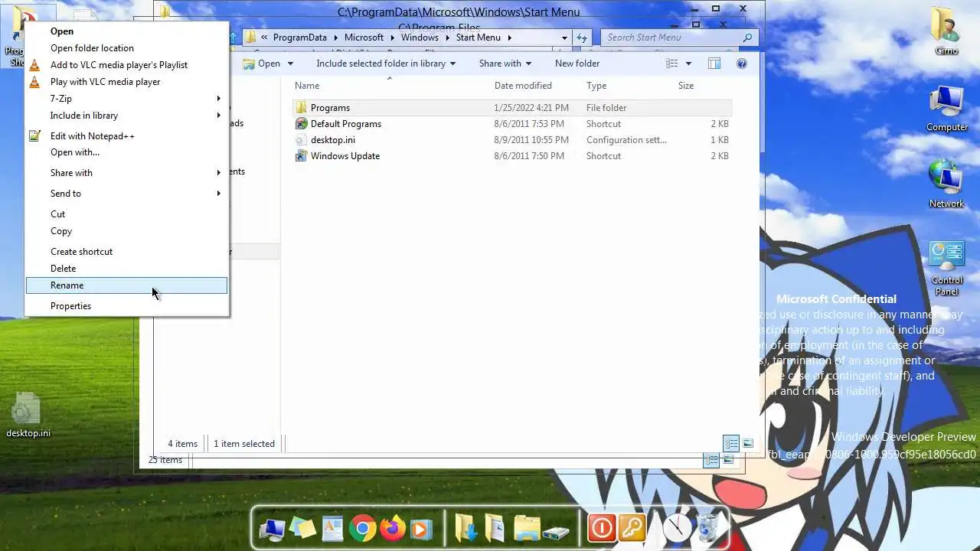980x551 pixels.
Task: Select the Programs folder row
Action: [x=512, y=108]
